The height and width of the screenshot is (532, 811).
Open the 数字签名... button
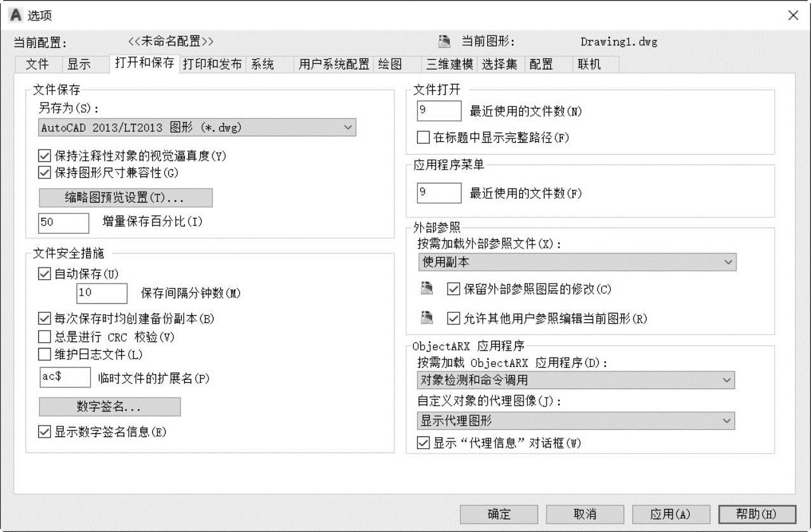coord(110,406)
